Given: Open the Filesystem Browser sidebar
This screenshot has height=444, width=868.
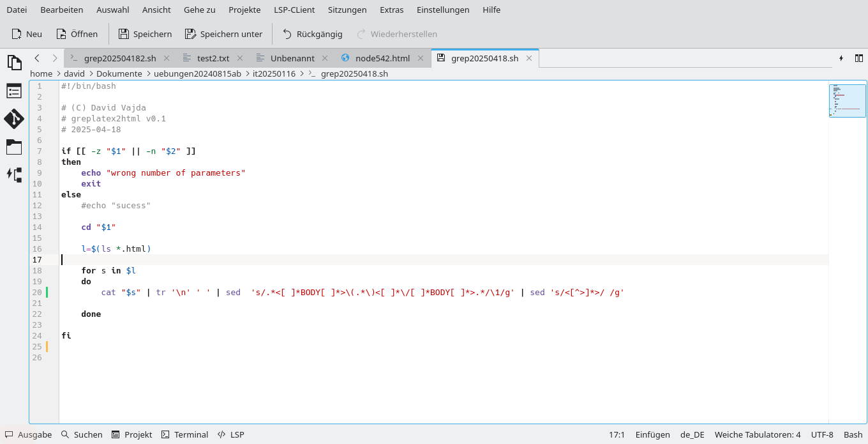Looking at the screenshot, I should click(13, 147).
